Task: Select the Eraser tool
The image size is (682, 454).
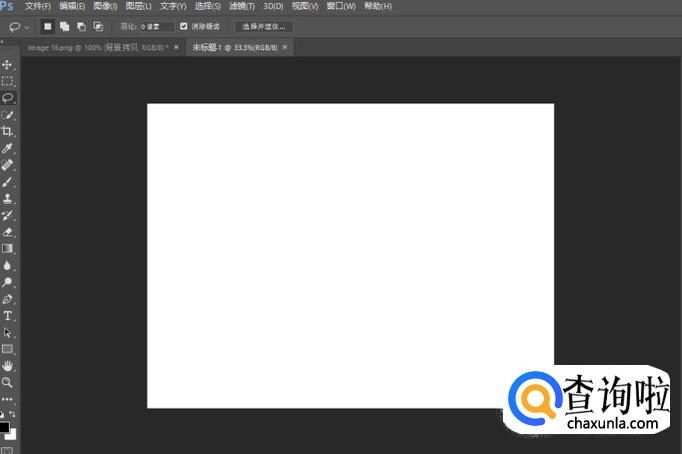Action: click(x=7, y=232)
